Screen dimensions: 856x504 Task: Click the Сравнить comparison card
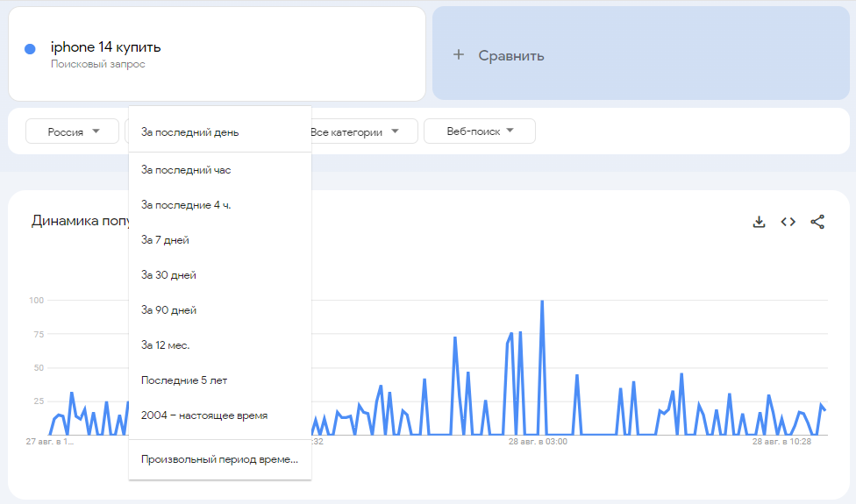pyautogui.click(x=641, y=53)
